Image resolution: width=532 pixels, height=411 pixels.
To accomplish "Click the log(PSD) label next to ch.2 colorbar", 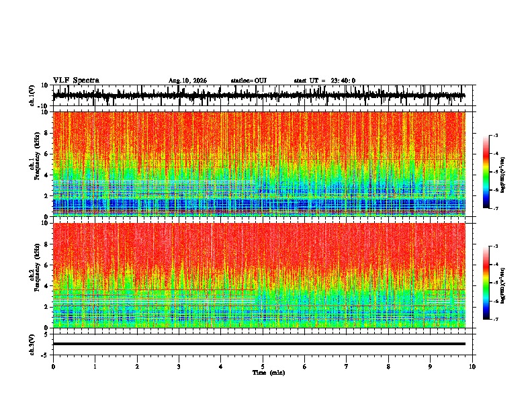I will coord(502,285).
